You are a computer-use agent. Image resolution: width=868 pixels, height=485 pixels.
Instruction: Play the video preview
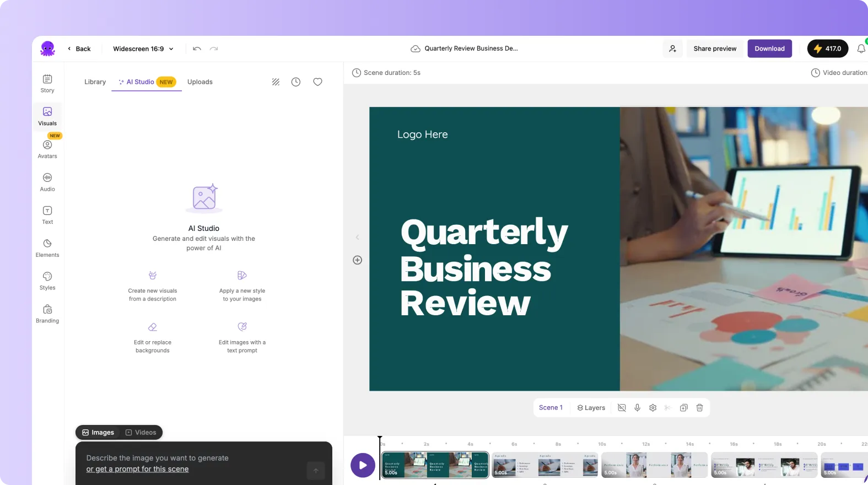[x=363, y=465]
